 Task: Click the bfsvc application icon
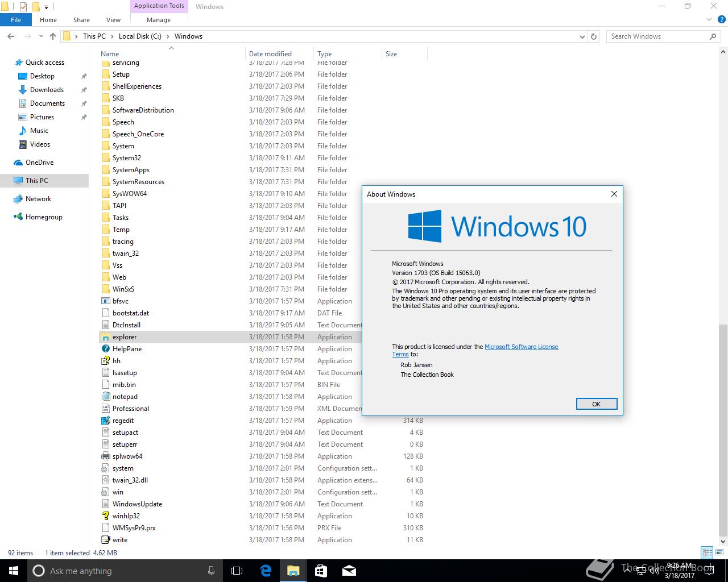(105, 301)
